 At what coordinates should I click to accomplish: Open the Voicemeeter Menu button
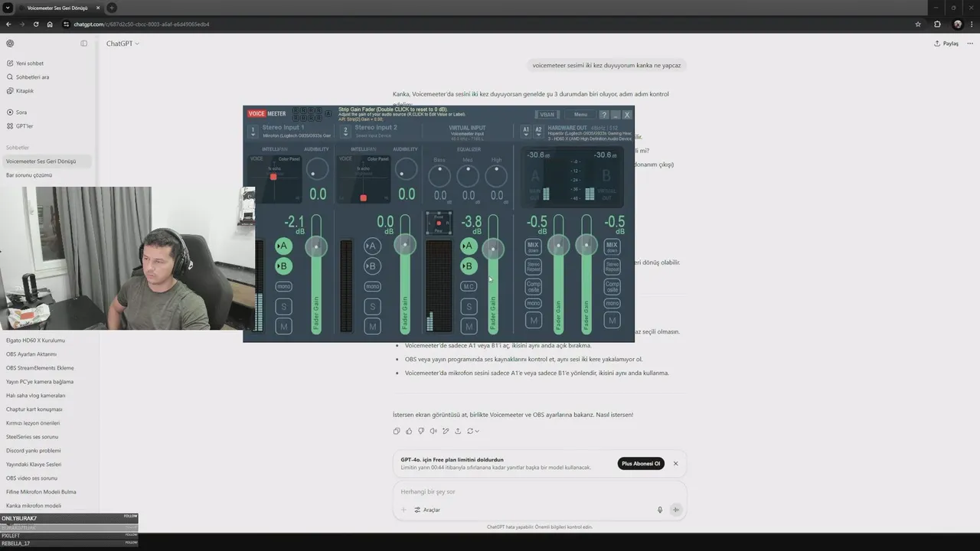point(580,115)
